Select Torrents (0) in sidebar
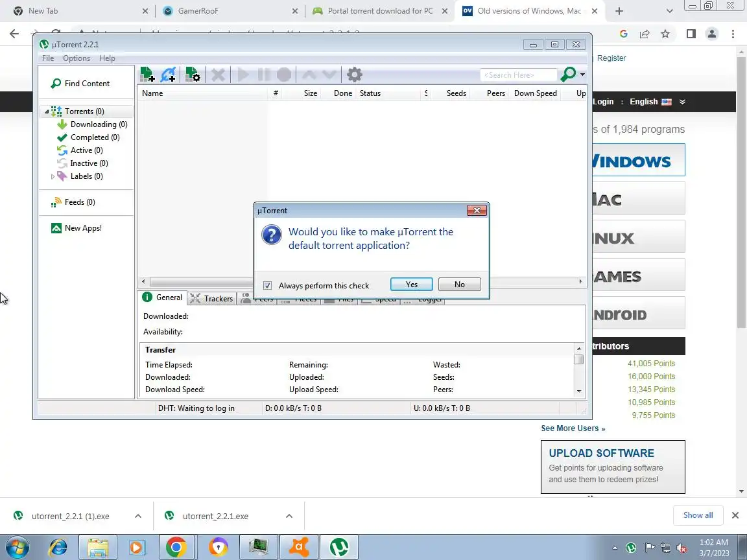The height and width of the screenshot is (560, 747). pos(84,111)
